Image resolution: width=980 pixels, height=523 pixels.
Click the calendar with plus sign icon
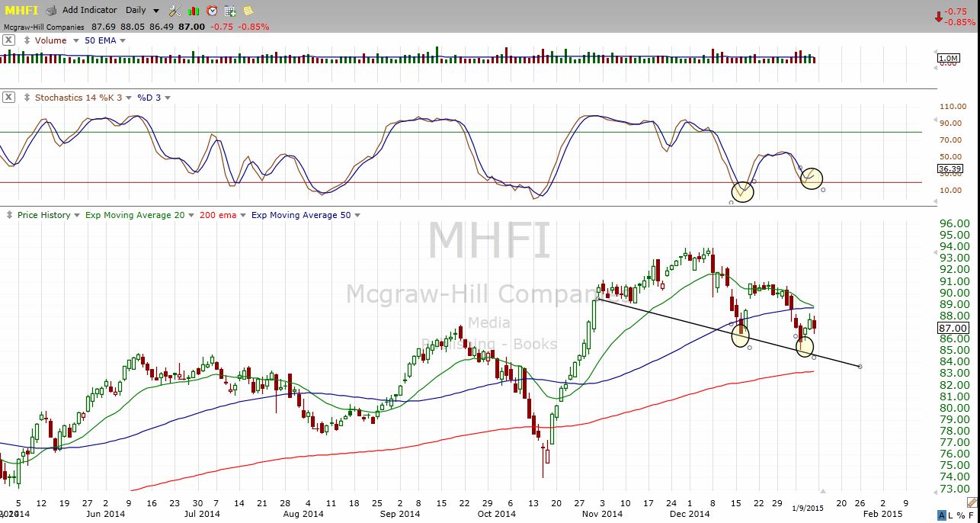pyautogui.click(x=230, y=11)
